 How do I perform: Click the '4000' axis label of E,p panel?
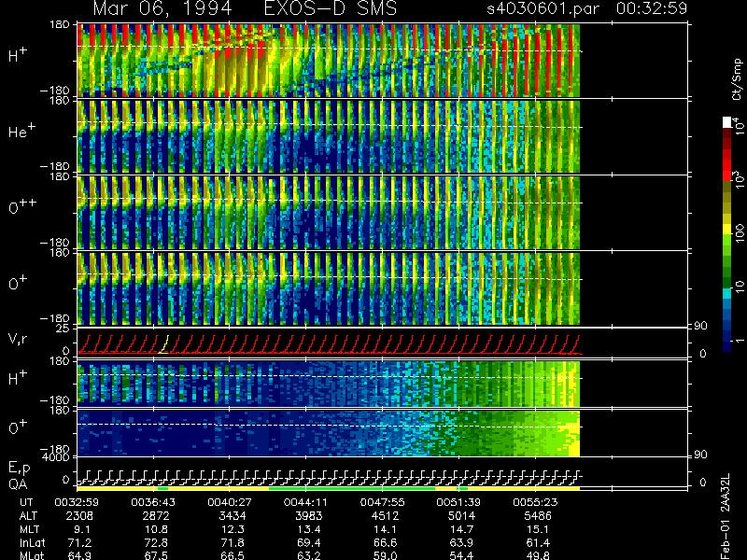[58, 457]
